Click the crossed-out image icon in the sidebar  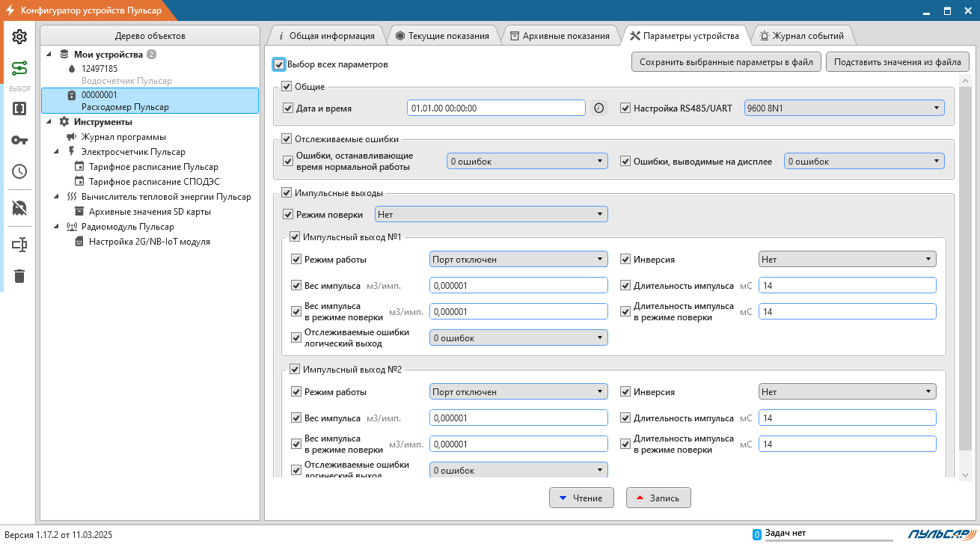pyautogui.click(x=19, y=207)
